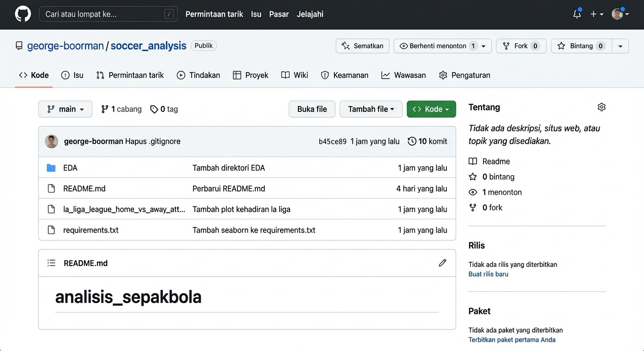Open the EDA folder
The image size is (644, 351).
point(70,168)
